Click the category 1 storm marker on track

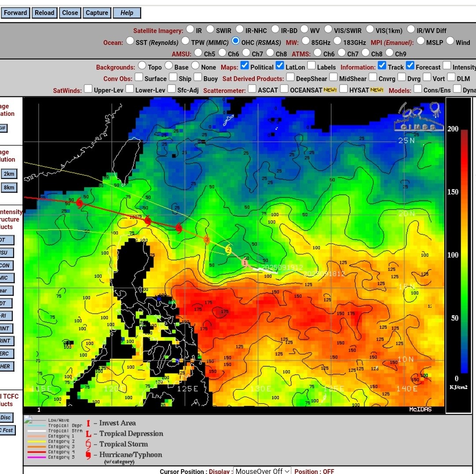(245, 263)
